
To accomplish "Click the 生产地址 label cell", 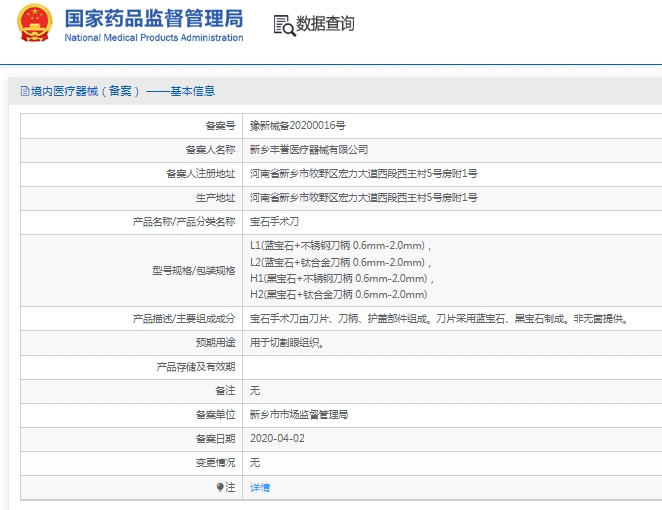I will [x=131, y=198].
